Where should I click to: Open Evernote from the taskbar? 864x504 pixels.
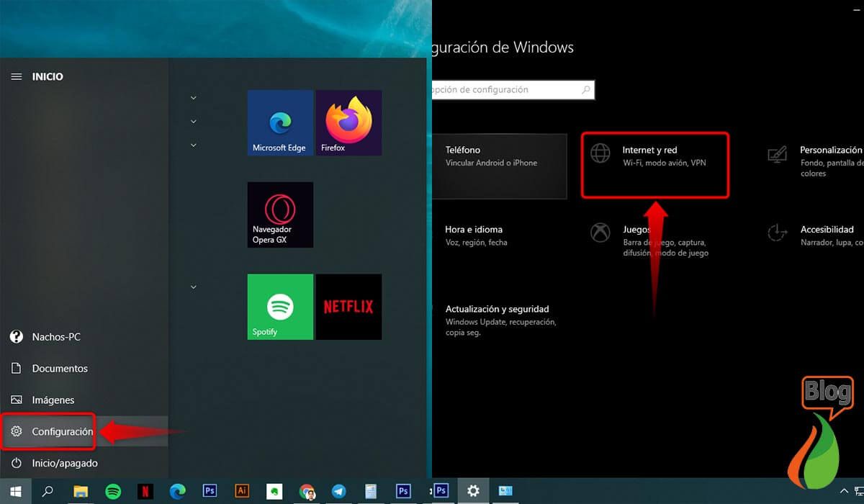[x=274, y=491]
